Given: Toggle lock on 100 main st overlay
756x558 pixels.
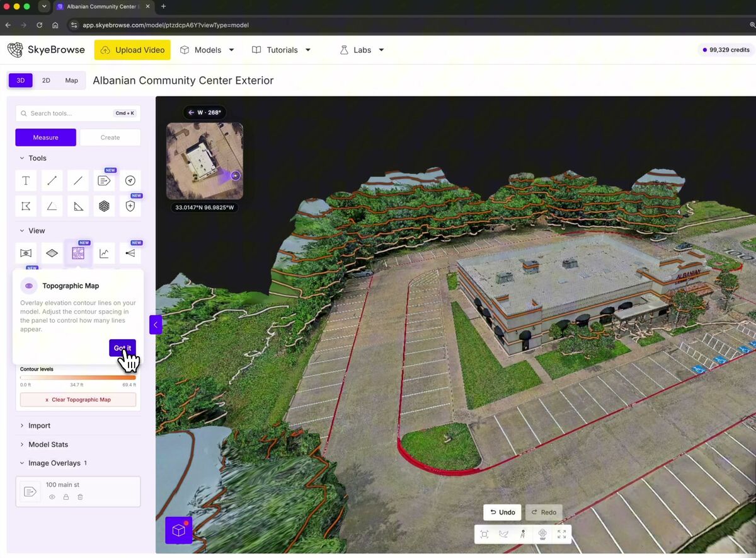Looking at the screenshot, I should (66, 497).
